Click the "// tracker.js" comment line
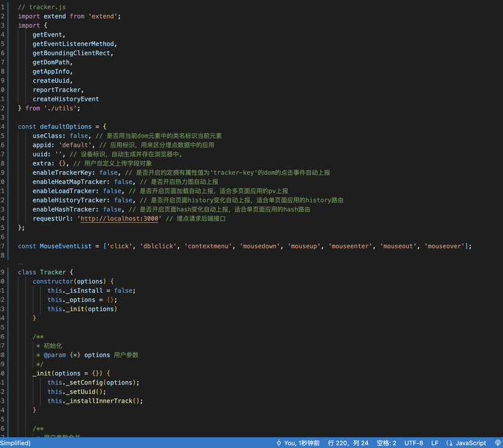Screen dimensions: 503x448 coord(42,7)
